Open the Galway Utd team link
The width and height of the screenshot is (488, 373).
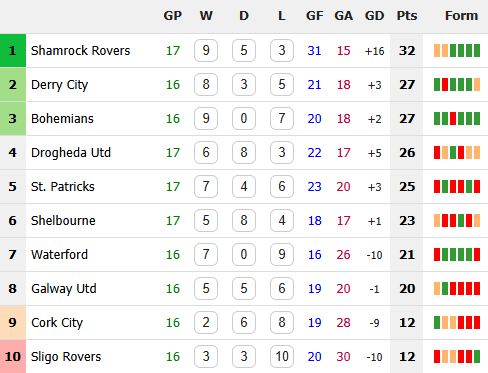64,289
